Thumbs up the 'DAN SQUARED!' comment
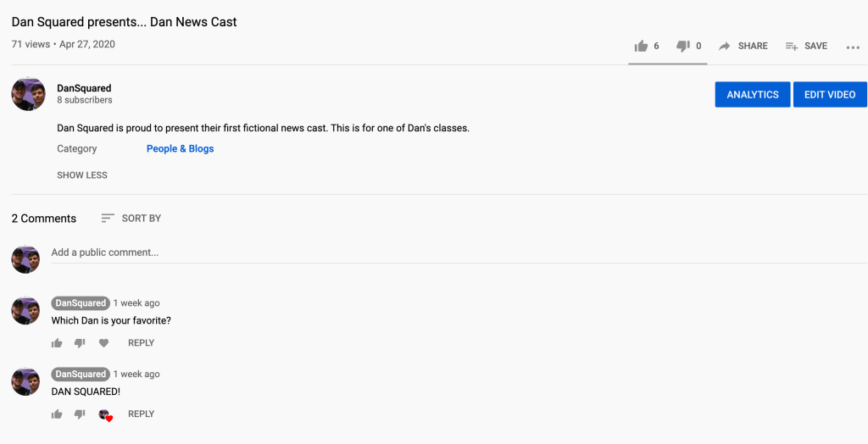This screenshot has width=868, height=444. pyautogui.click(x=57, y=414)
